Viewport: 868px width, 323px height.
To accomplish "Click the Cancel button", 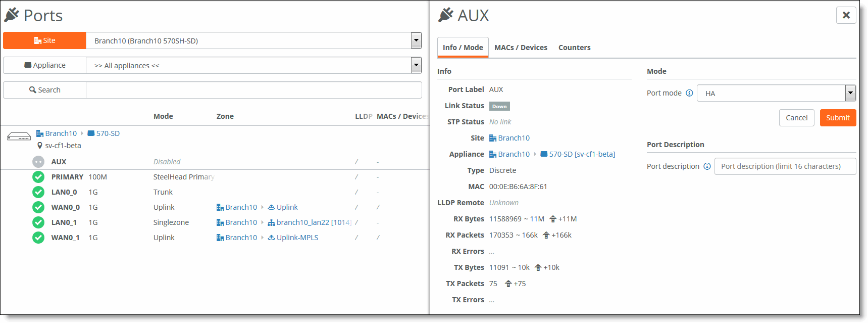I will pyautogui.click(x=796, y=118).
